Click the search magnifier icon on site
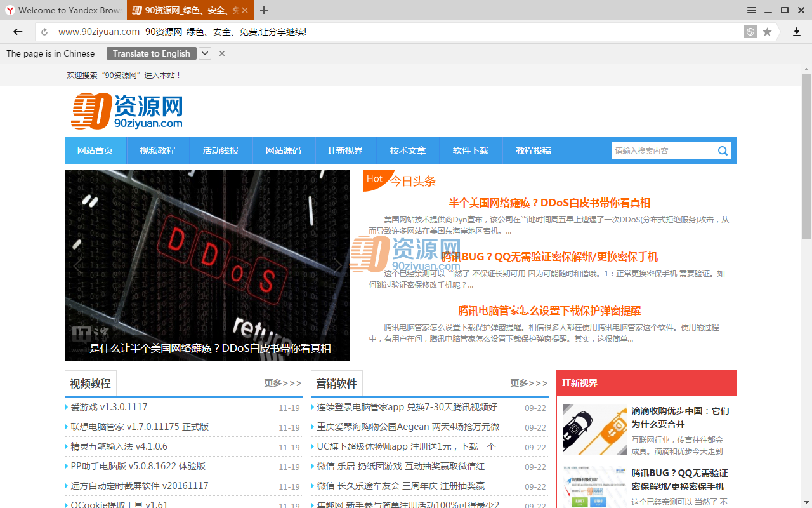The width and height of the screenshot is (812, 508). pos(723,150)
